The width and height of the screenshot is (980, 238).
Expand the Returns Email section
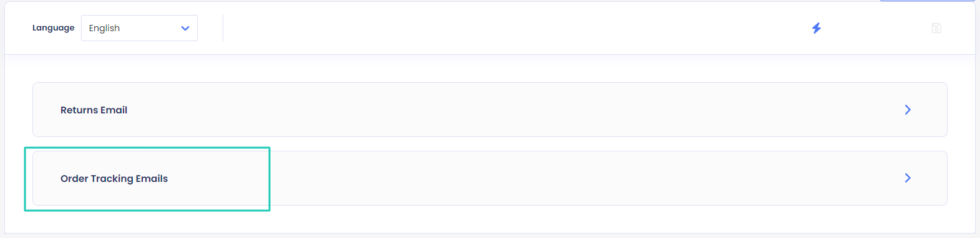pos(490,110)
